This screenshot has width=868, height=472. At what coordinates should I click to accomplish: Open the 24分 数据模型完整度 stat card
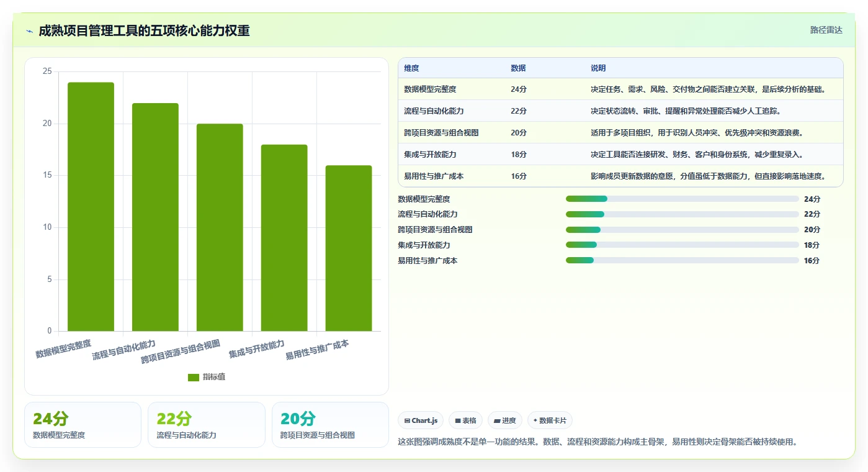pos(83,425)
